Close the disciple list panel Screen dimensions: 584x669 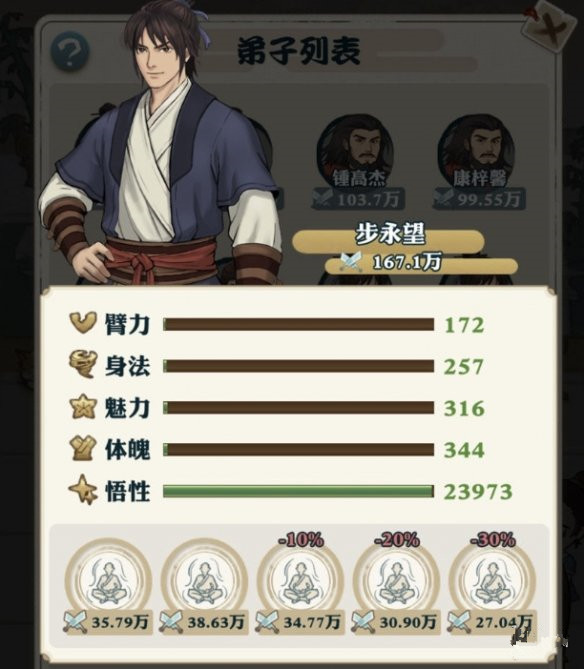coord(549,29)
